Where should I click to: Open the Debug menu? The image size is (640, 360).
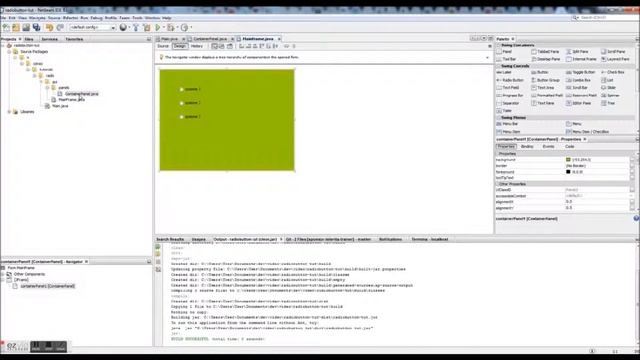pyautogui.click(x=96, y=18)
